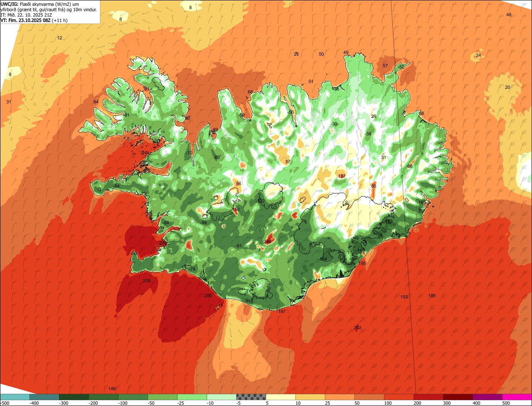
Task: Click the map value "248" in central Iceland
Action: pos(267,242)
